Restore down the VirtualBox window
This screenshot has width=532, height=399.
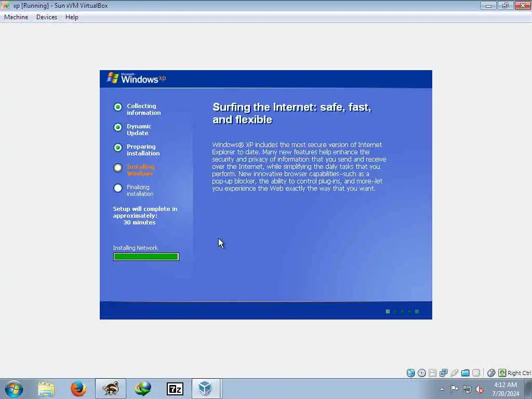pyautogui.click(x=505, y=5)
